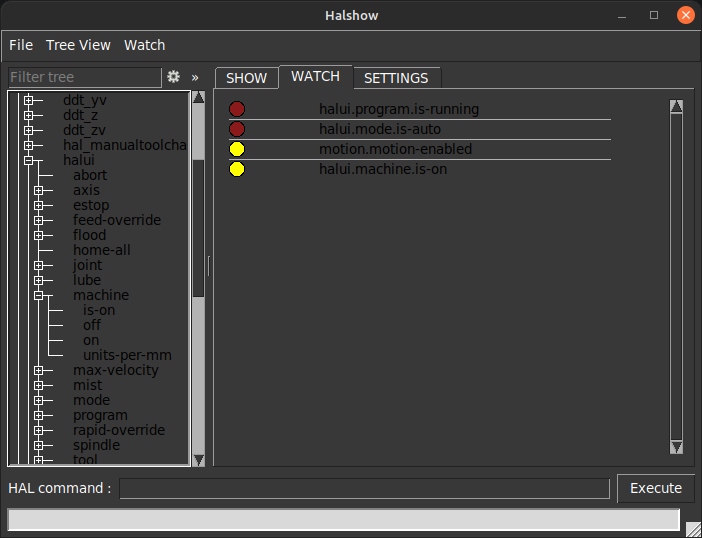The height and width of the screenshot is (538, 702).
Task: Expand the flood tree node
Action: click(39, 235)
